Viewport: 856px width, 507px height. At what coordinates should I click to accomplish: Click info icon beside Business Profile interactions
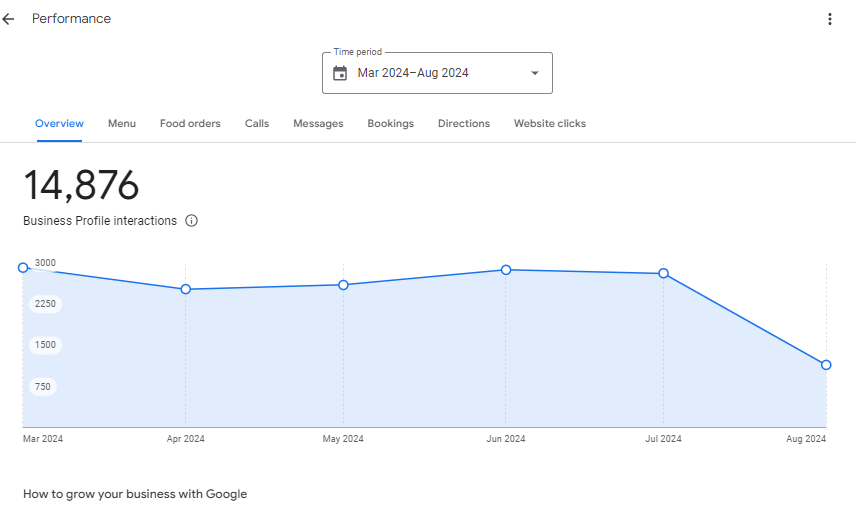tap(192, 221)
